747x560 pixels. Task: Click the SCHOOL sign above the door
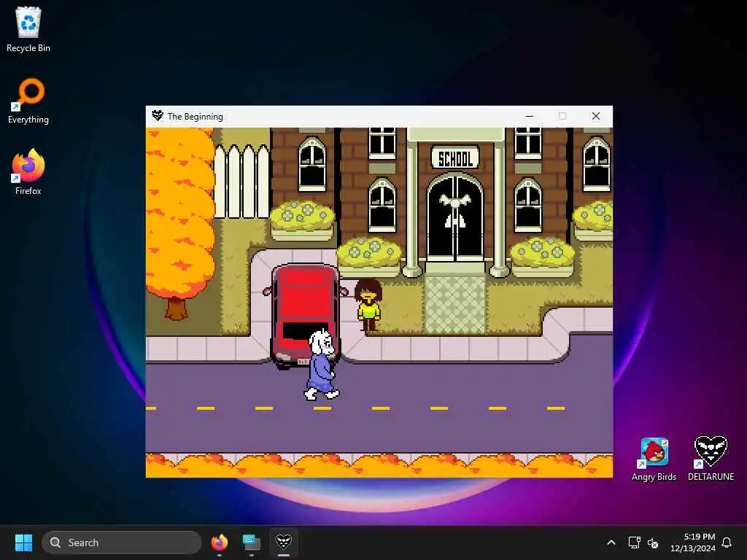(455, 158)
